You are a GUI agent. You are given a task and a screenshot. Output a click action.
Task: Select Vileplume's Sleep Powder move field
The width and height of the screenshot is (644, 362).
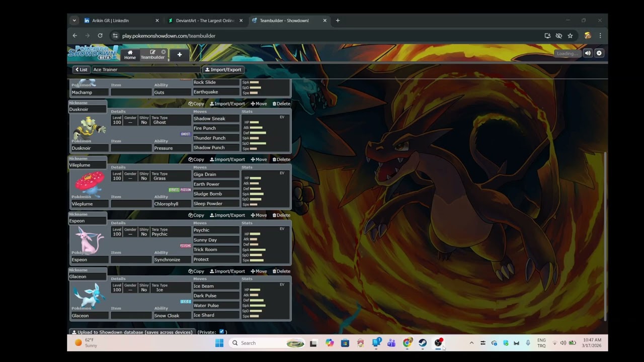tap(216, 204)
